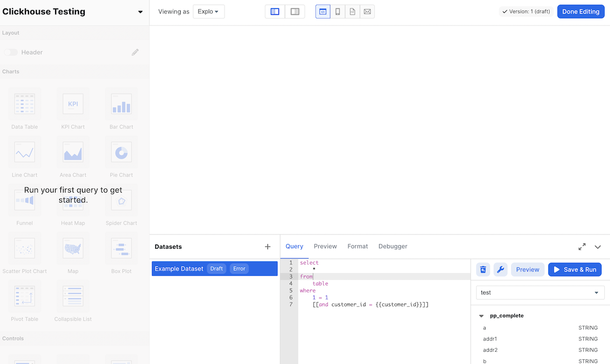Screen dimensions: 610x364
Task: Open the test schema dropdown
Action: (540, 293)
